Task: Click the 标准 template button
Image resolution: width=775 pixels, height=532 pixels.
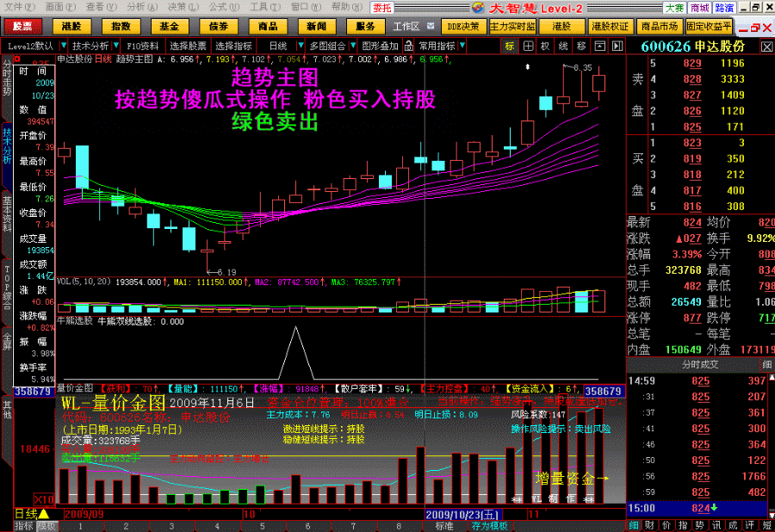Action: pos(443,526)
